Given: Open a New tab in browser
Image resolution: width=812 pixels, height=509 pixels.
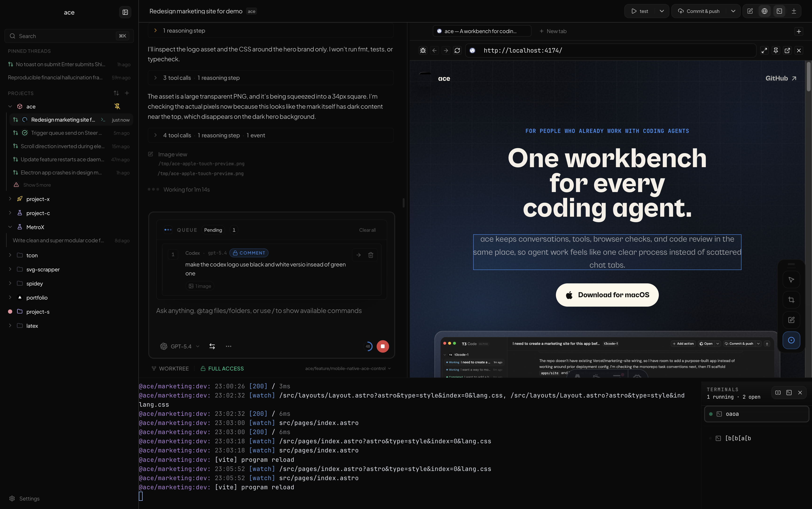Looking at the screenshot, I should pyautogui.click(x=553, y=31).
